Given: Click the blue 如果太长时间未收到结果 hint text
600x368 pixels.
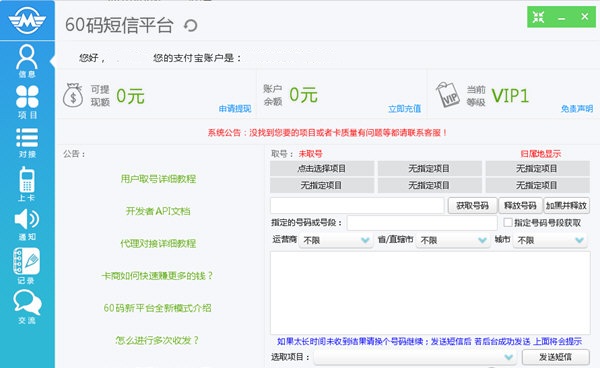Looking at the screenshot, I should pyautogui.click(x=429, y=341).
